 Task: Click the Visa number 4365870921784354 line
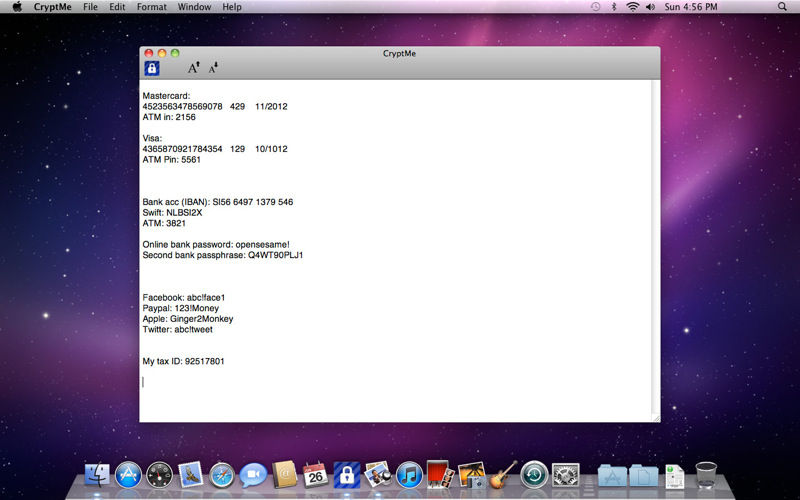215,149
